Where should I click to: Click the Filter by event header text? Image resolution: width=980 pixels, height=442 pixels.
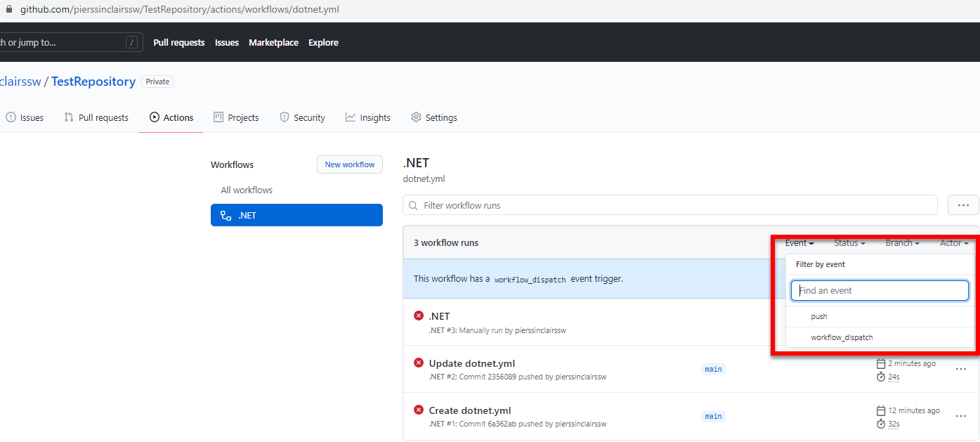[820, 264]
